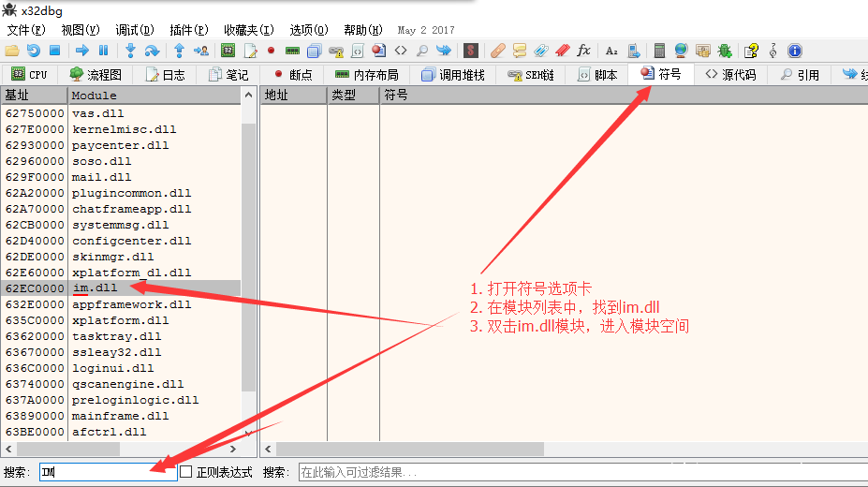Click the module search input field

coord(108,472)
